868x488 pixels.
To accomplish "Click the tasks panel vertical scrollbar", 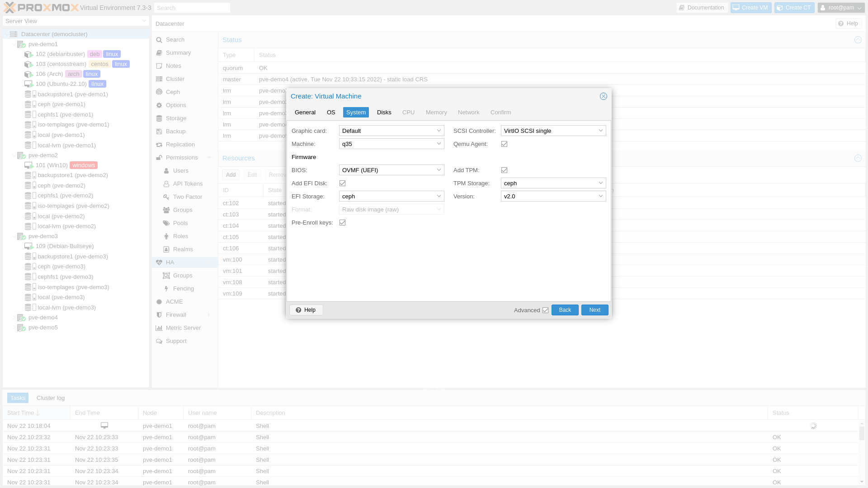I will coord(862,434).
